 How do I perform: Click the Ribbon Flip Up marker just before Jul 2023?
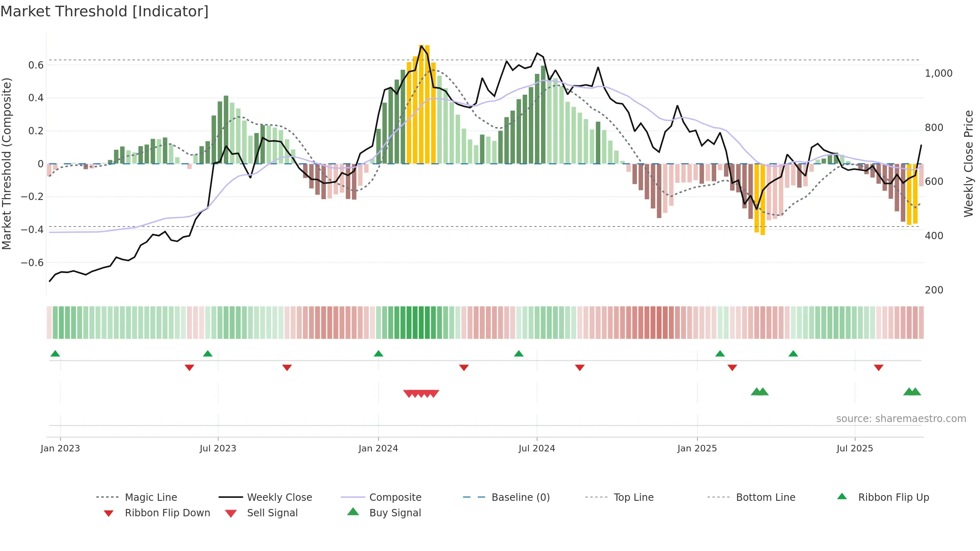207,353
